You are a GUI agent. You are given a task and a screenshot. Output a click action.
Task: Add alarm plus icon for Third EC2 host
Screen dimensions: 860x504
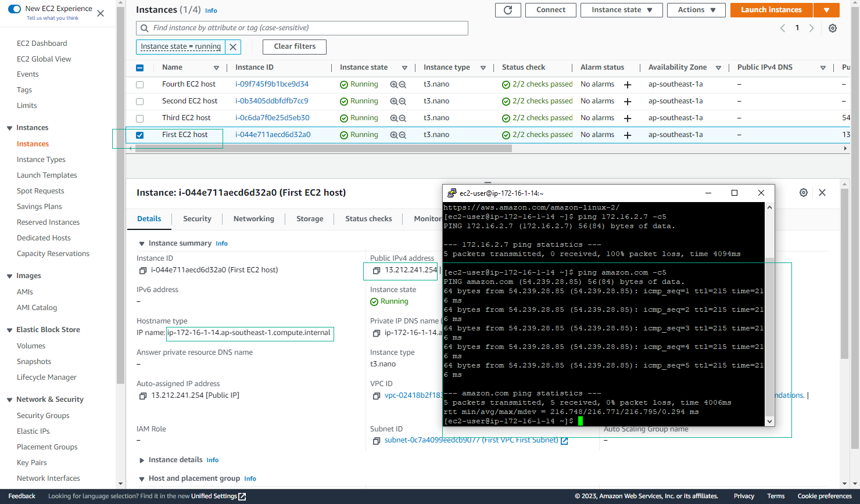628,118
